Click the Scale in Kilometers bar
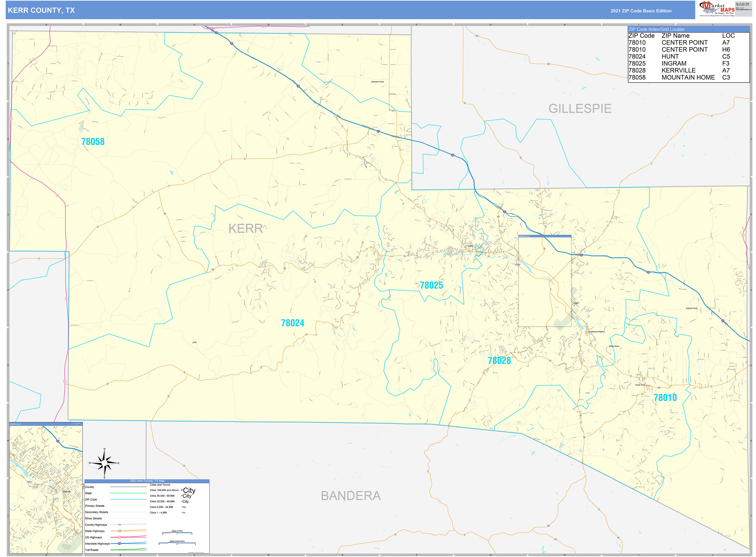 click(x=177, y=543)
